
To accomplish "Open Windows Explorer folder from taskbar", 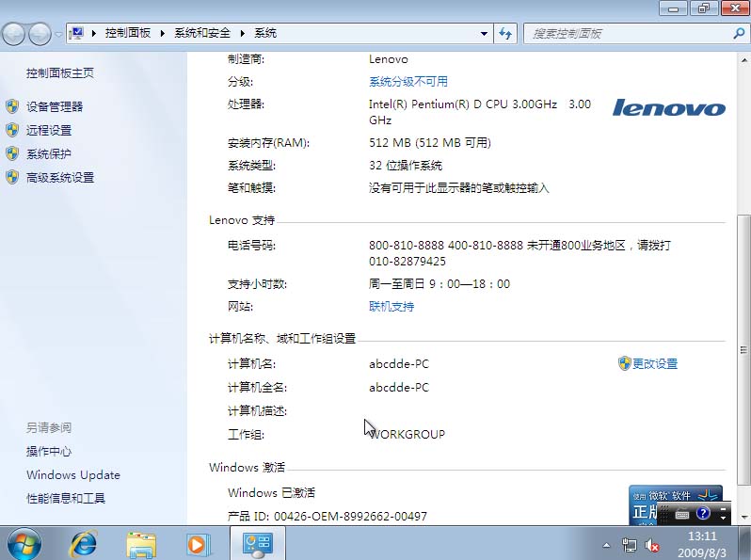I will coord(141,545).
